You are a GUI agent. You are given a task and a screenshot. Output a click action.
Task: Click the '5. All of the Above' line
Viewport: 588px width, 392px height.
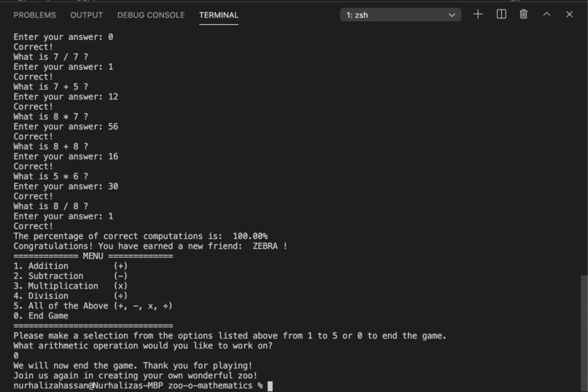(x=93, y=306)
